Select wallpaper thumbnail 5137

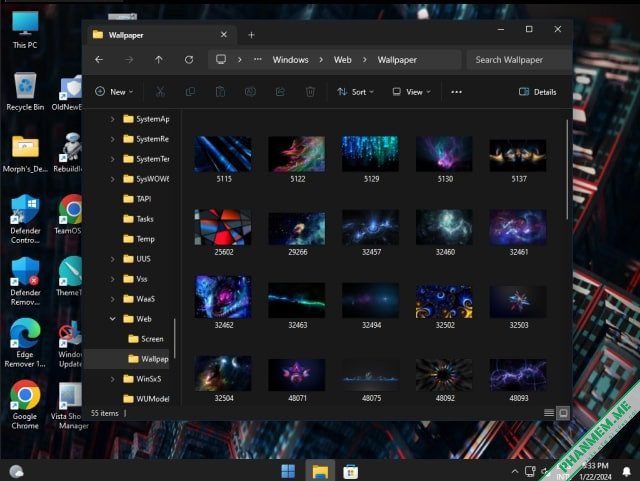tap(518, 160)
